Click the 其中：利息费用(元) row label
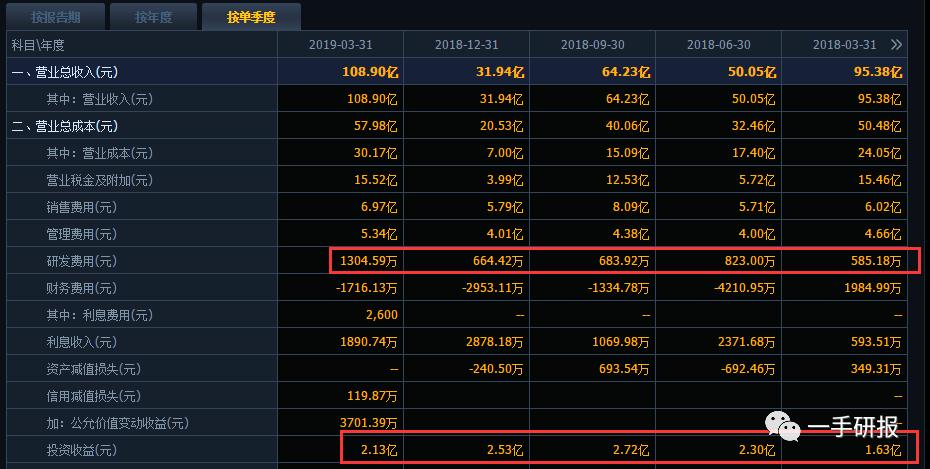Image resolution: width=930 pixels, height=469 pixels. point(100,315)
